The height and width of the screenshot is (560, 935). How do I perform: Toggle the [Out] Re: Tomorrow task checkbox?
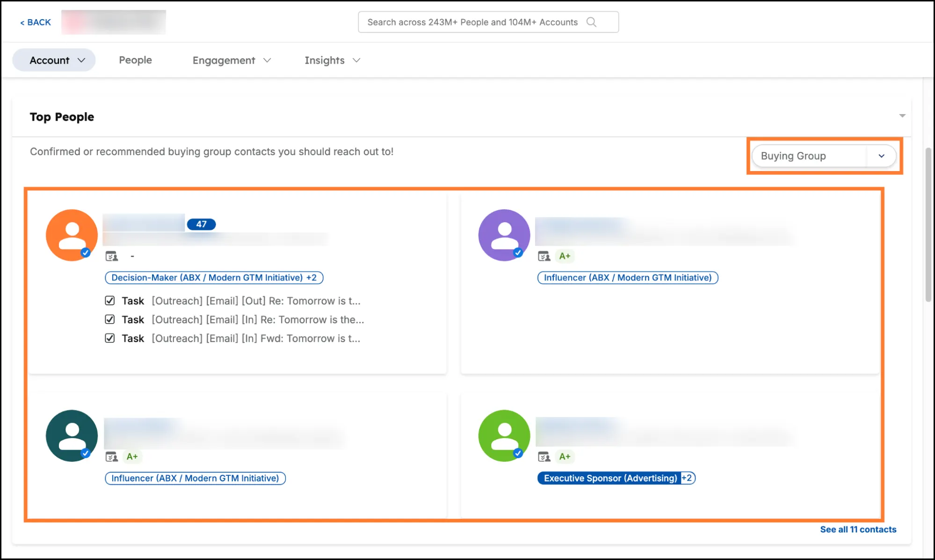pyautogui.click(x=110, y=301)
